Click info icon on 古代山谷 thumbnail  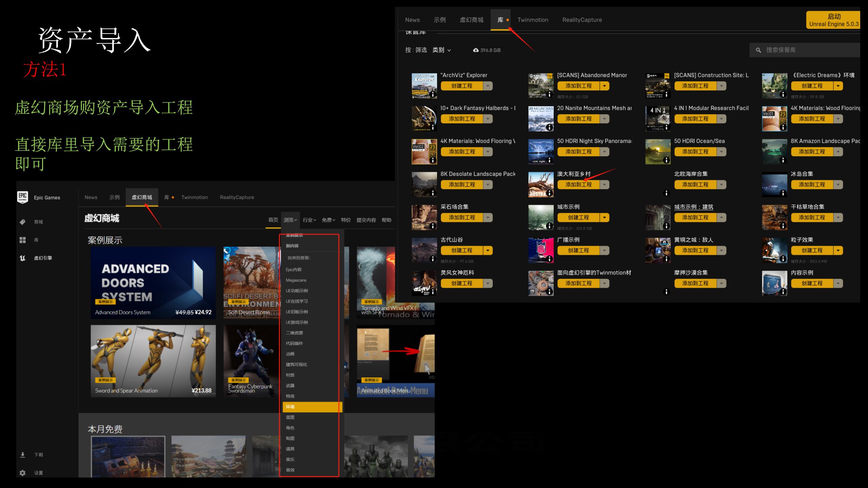tap(433, 259)
